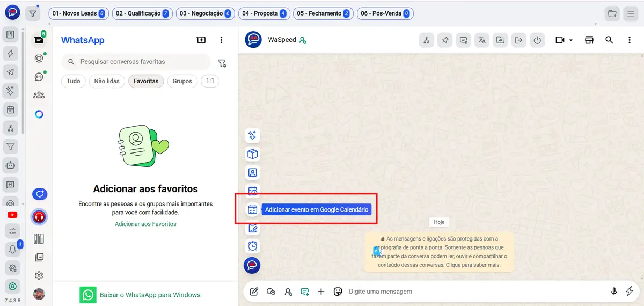
Task: Click Adicionar aos Favoritos link
Action: click(x=145, y=224)
